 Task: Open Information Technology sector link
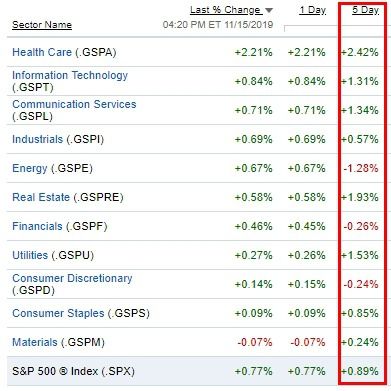click(x=70, y=75)
